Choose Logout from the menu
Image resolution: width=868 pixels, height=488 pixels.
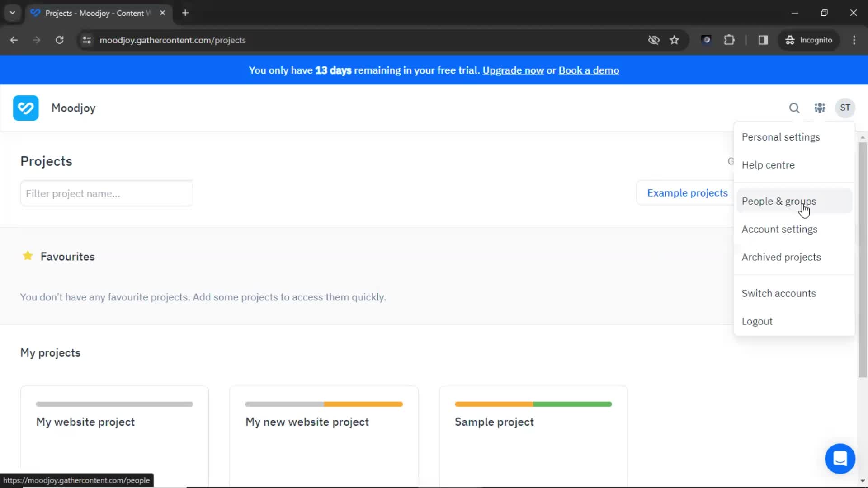pos(794,321)
